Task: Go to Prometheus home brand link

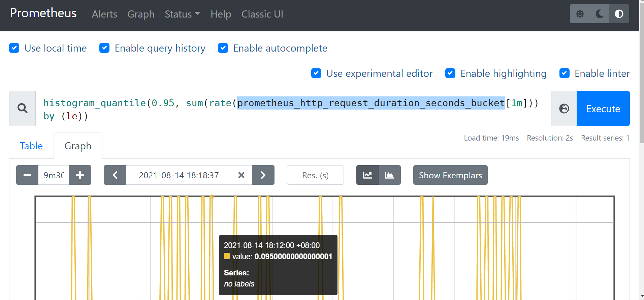Action: click(x=43, y=13)
